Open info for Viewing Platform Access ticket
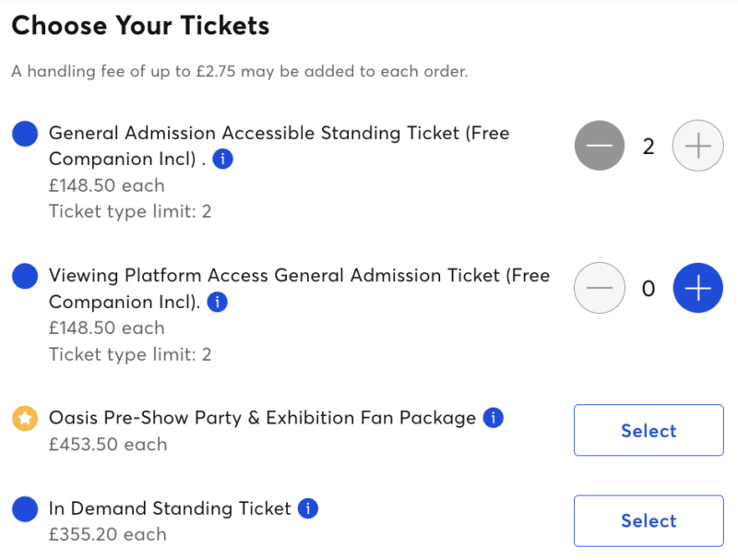 (217, 302)
